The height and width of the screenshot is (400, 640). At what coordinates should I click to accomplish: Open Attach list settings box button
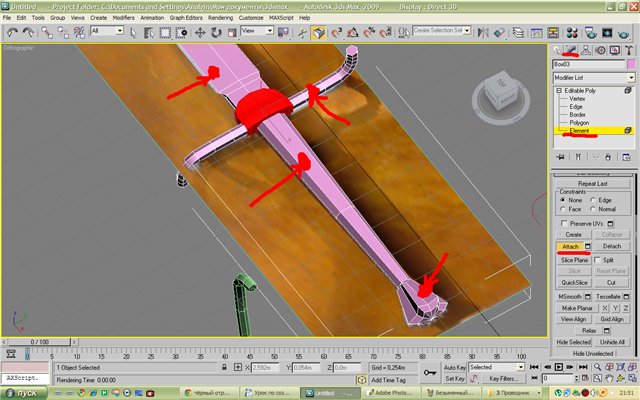588,246
